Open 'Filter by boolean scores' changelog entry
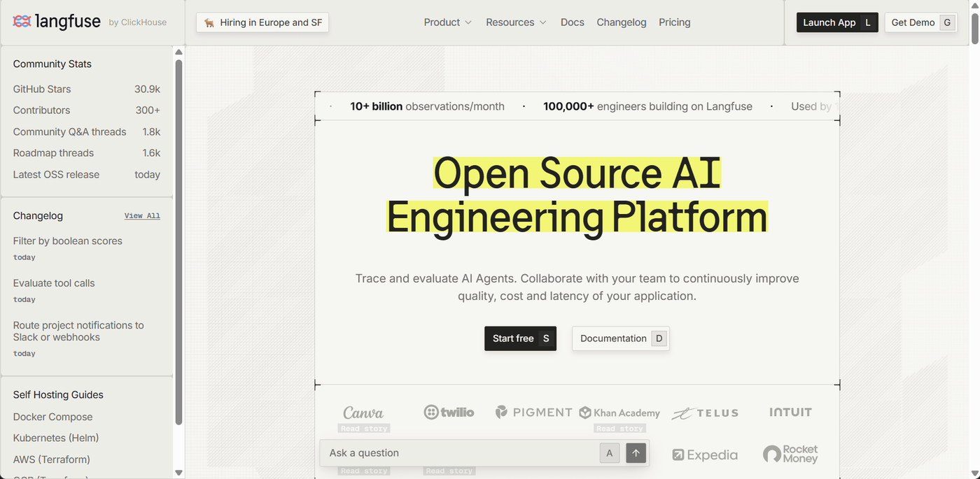The width and height of the screenshot is (980, 479). click(x=68, y=241)
